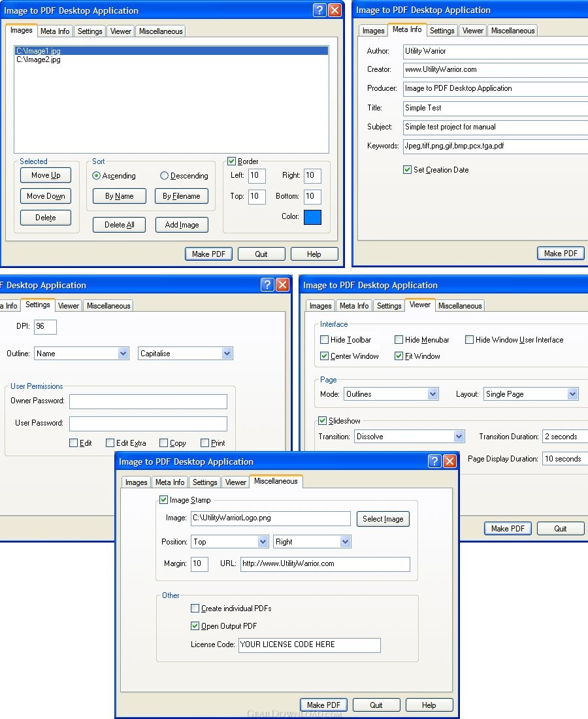Click Quit in the Viewer window

561,529
